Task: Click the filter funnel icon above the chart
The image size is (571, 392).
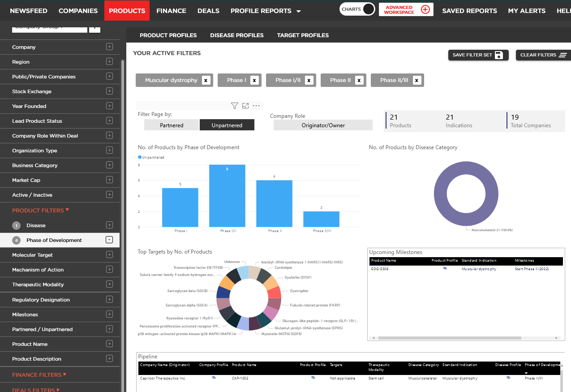Action: tap(234, 106)
